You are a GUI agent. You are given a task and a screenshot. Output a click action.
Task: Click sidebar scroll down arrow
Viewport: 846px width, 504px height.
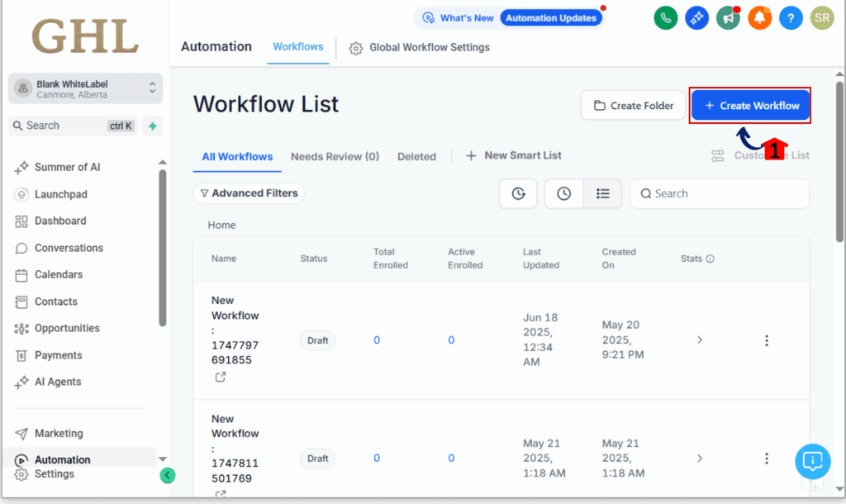click(x=163, y=459)
